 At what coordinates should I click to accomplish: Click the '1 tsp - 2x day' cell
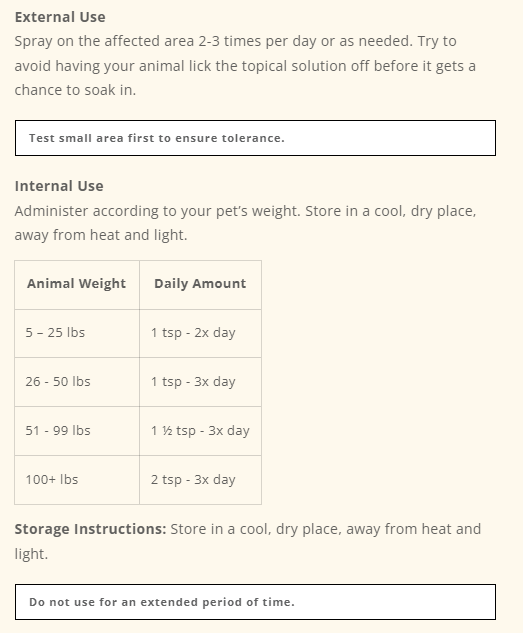[200, 333]
